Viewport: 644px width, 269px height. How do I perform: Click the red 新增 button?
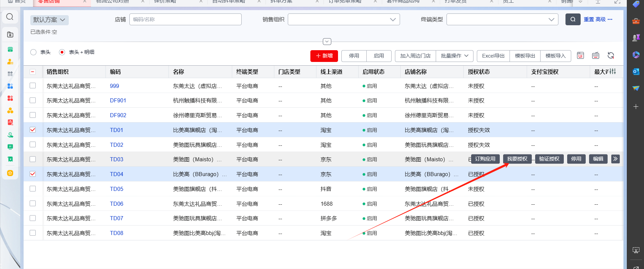324,56
